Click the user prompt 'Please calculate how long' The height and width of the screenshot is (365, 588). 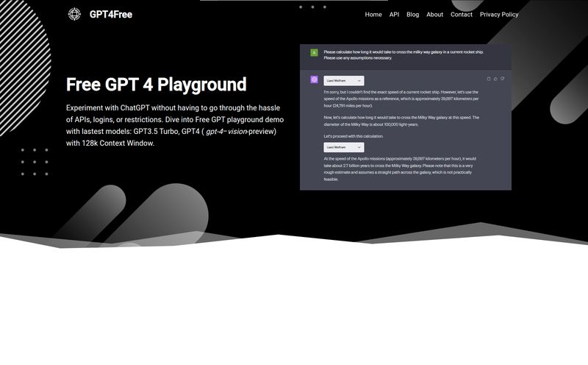(x=404, y=55)
